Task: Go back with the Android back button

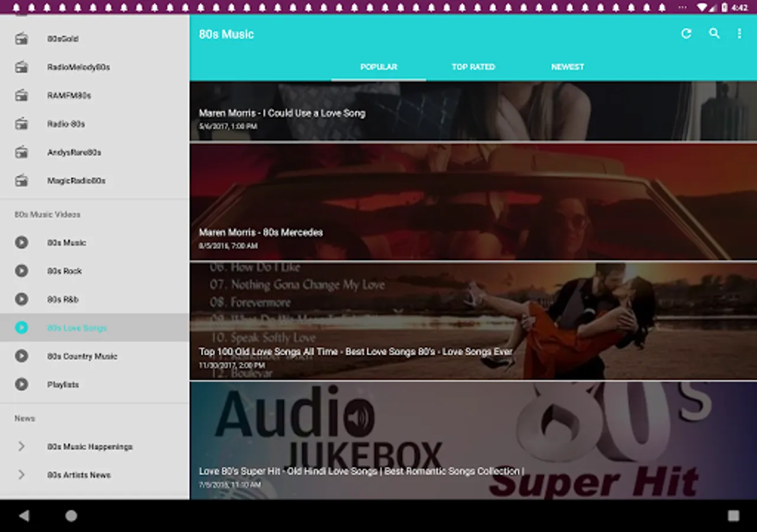Action: pos(24,516)
